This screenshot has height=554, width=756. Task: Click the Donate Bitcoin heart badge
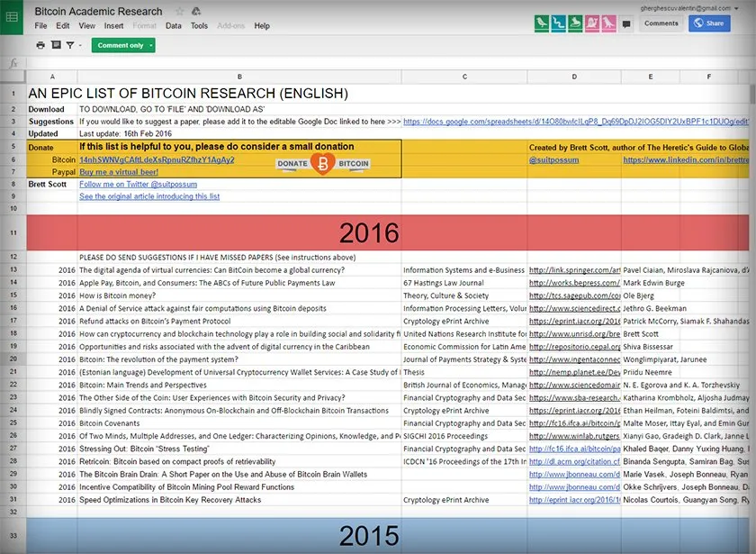tap(322, 164)
